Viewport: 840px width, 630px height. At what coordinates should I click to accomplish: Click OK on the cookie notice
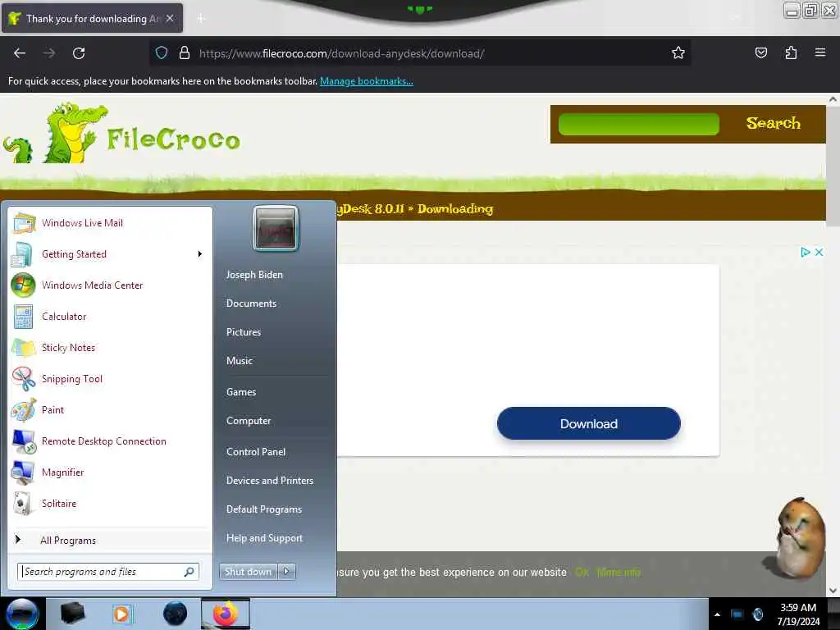pyautogui.click(x=582, y=572)
